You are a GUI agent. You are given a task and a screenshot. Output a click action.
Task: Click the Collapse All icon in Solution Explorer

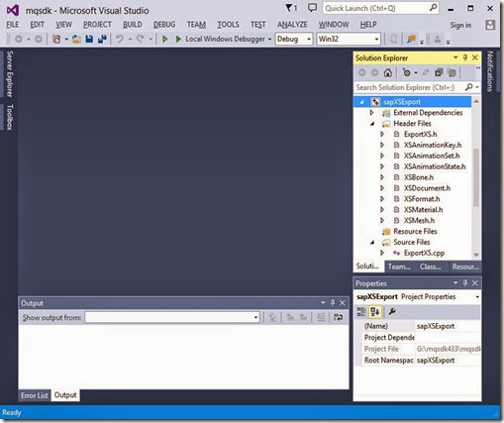pyautogui.click(x=439, y=72)
